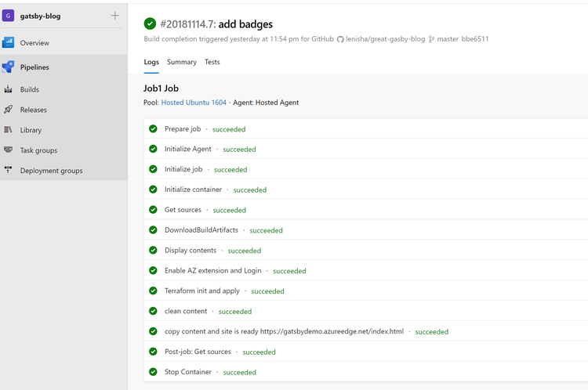
Task: Click the check icon for DownloadBuildArtifacts
Action: coord(153,230)
